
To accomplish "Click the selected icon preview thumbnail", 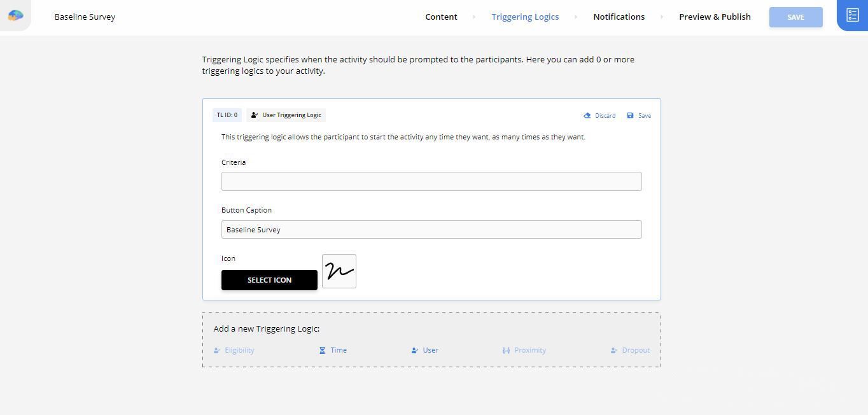I will (x=339, y=271).
